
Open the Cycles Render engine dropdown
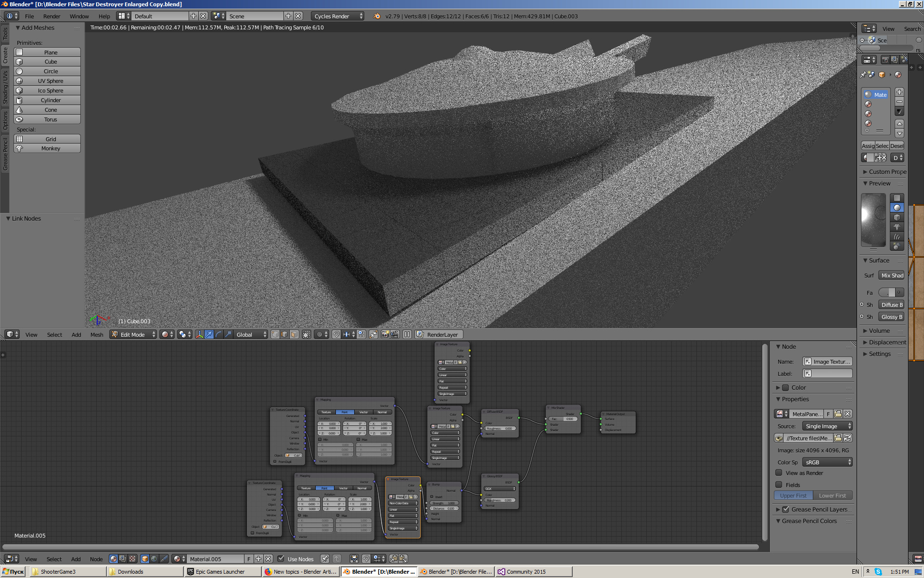[x=337, y=16]
